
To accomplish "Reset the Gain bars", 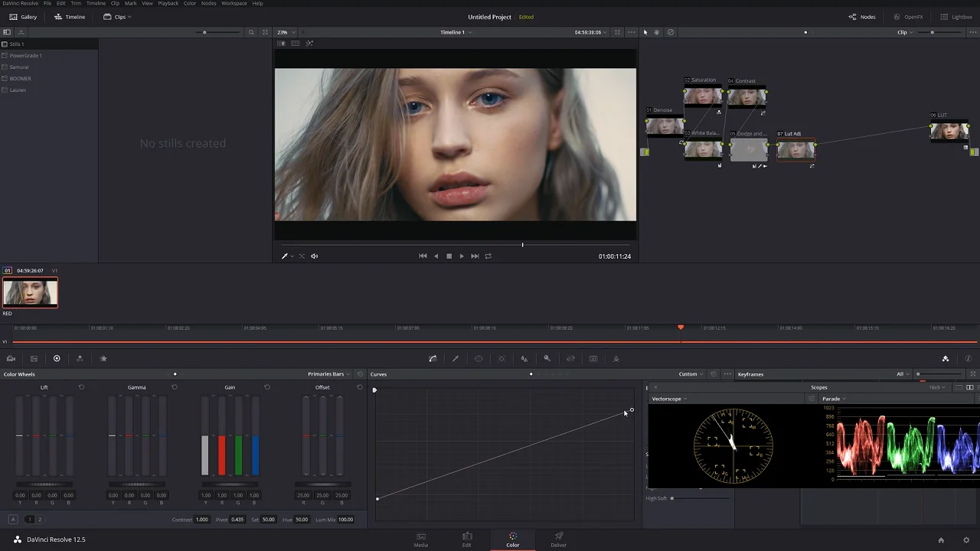I will [267, 387].
